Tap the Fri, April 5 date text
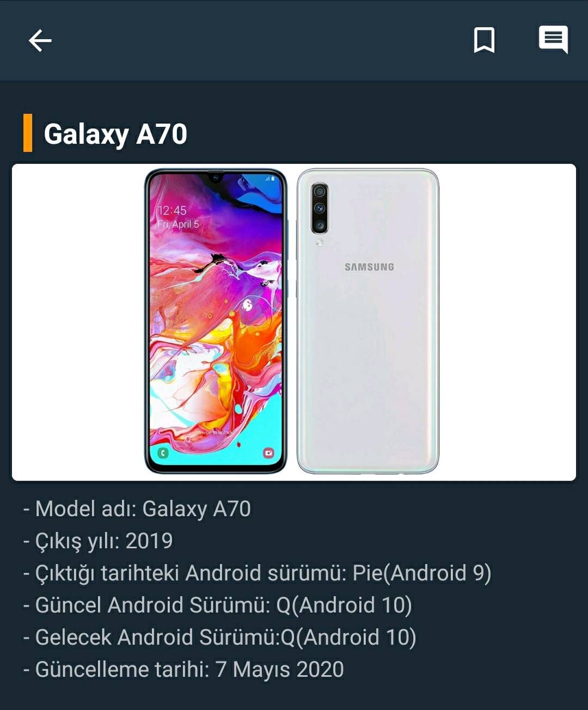 [178, 224]
